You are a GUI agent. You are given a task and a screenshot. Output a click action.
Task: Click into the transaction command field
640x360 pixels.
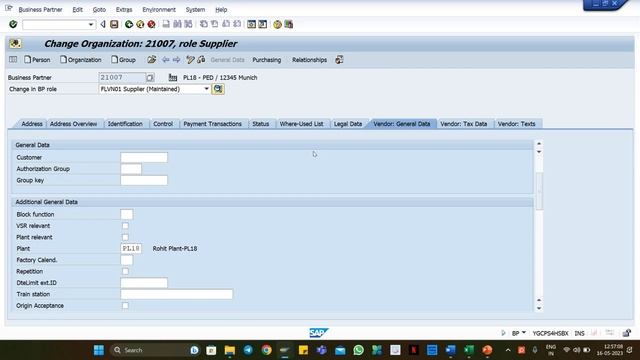tap(55, 24)
